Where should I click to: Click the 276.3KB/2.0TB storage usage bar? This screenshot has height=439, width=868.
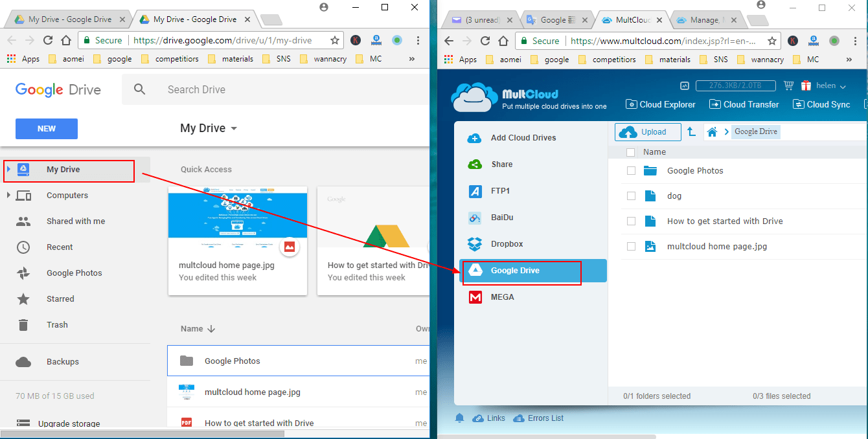(x=736, y=85)
